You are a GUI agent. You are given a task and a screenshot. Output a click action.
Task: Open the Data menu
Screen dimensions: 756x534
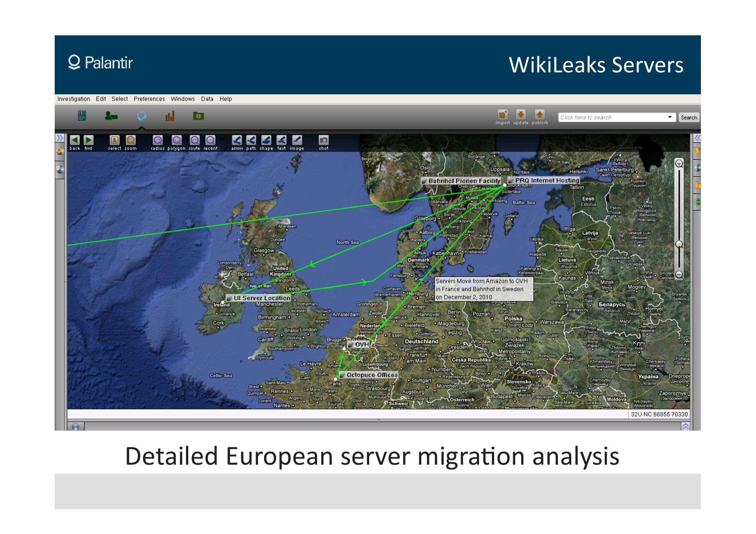[207, 99]
